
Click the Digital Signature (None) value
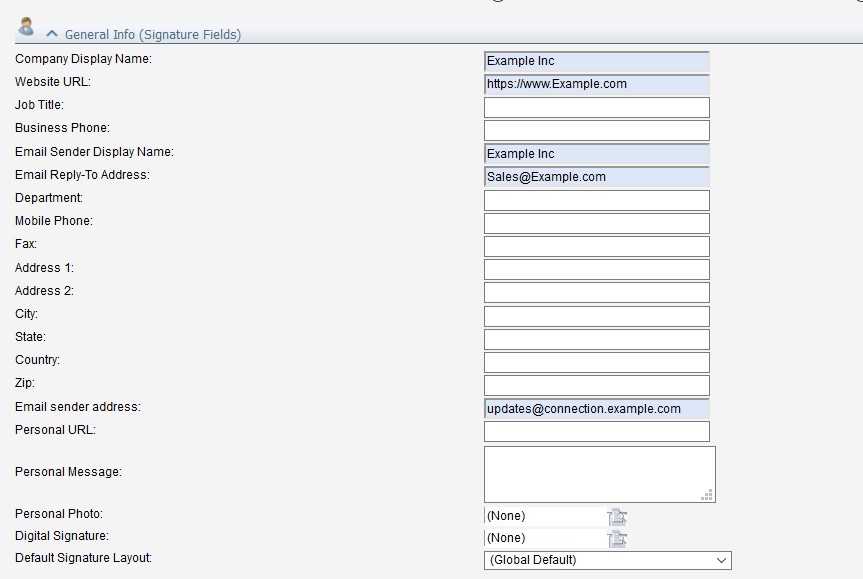coord(506,538)
